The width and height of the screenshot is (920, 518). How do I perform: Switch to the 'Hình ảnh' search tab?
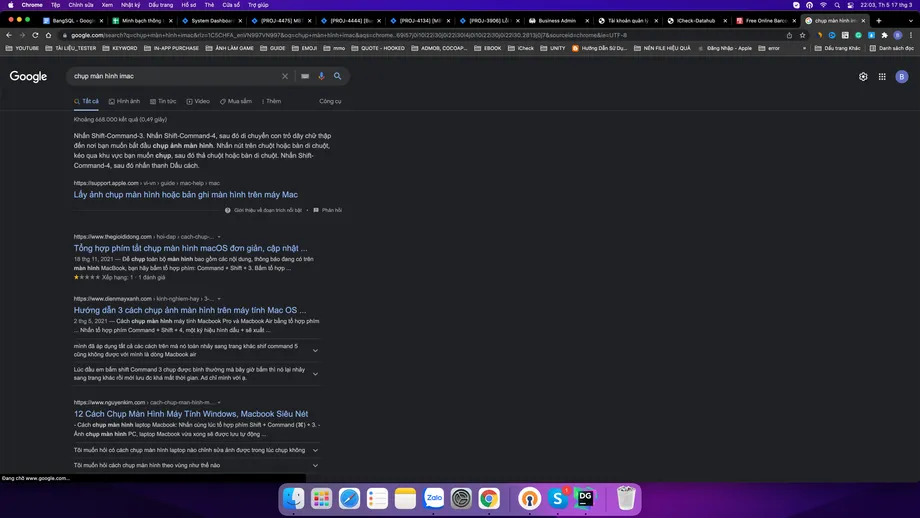(125, 101)
